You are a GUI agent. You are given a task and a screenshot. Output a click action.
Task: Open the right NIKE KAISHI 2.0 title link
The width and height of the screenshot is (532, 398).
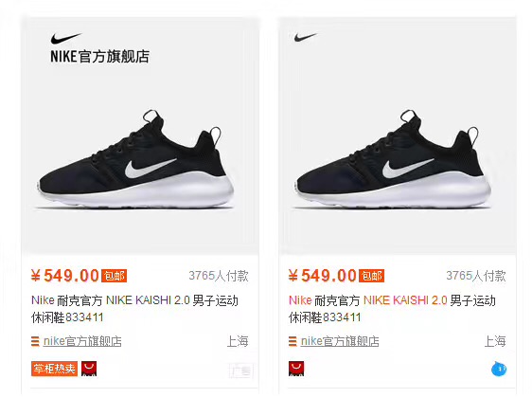point(392,309)
